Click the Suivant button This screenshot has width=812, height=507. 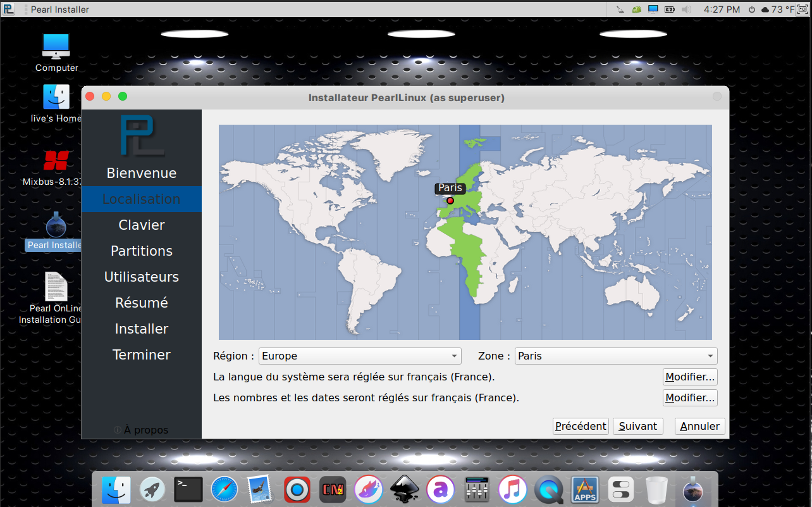tap(637, 426)
